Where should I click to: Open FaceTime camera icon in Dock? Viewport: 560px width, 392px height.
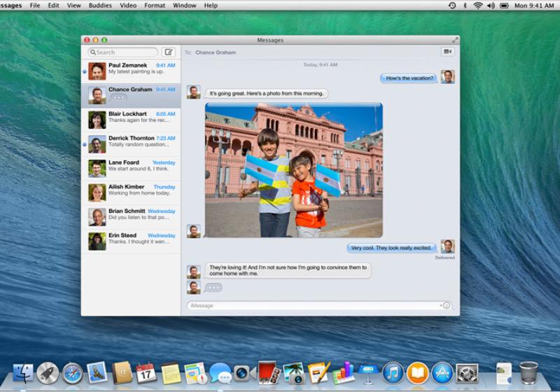pos(244,373)
